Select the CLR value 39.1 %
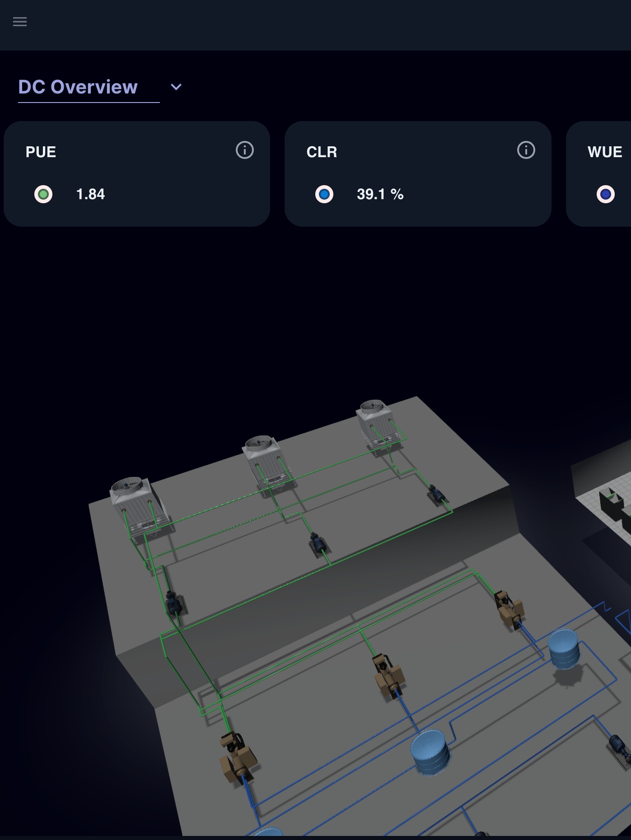This screenshot has width=631, height=840. pyautogui.click(x=380, y=194)
